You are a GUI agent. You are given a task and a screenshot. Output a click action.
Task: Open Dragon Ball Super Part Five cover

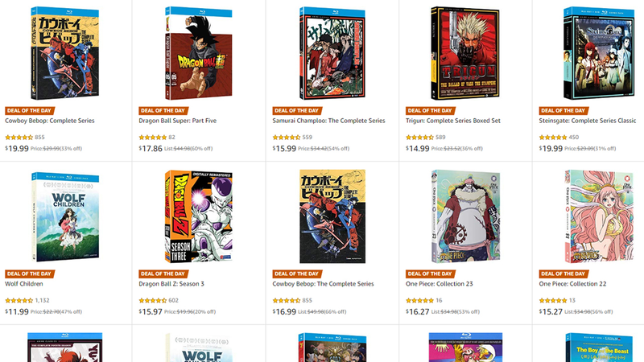tap(198, 53)
